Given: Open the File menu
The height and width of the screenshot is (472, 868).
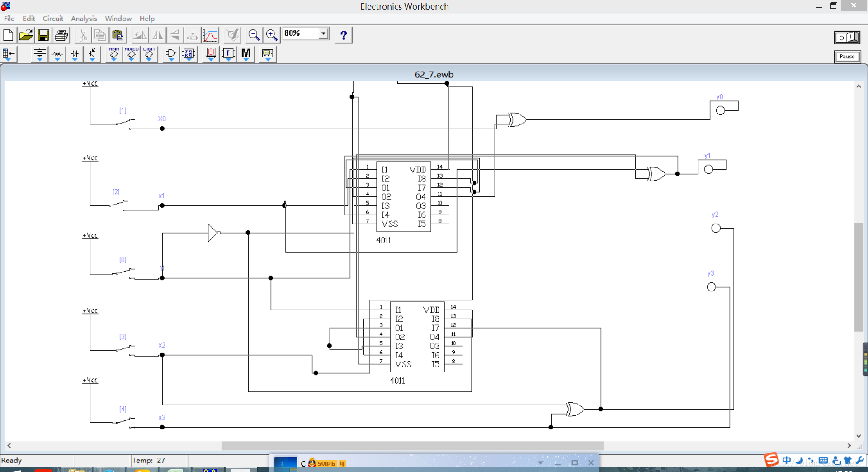Looking at the screenshot, I should (x=9, y=19).
